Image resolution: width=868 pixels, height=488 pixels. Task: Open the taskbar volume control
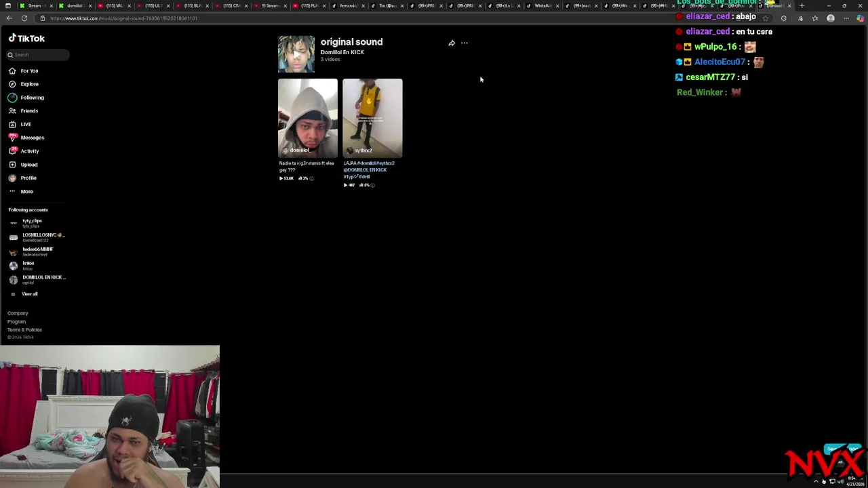[840, 481]
